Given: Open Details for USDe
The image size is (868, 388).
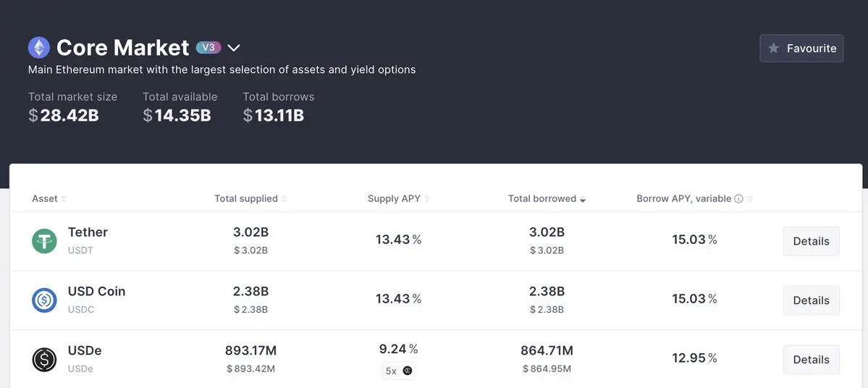Looking at the screenshot, I should click(x=811, y=360).
